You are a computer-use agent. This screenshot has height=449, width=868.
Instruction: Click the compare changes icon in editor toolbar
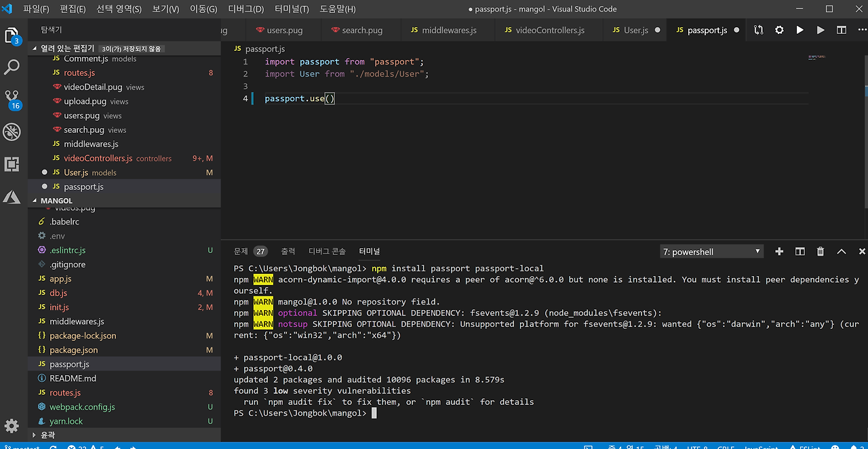[758, 31]
